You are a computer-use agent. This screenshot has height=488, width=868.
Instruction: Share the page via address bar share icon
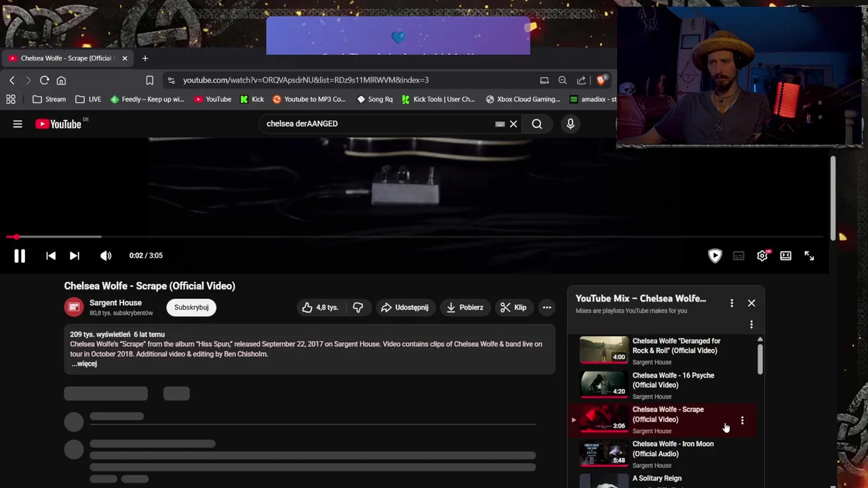click(581, 80)
